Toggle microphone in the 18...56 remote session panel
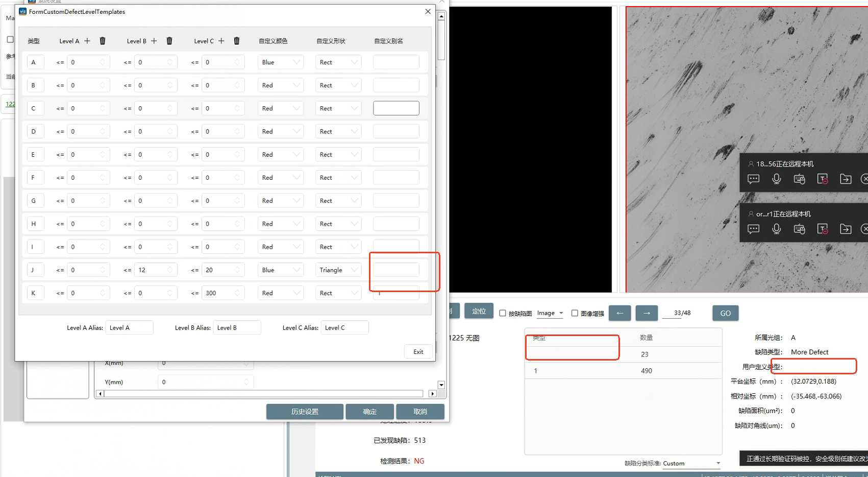Image resolution: width=868 pixels, height=477 pixels. pyautogui.click(x=776, y=179)
